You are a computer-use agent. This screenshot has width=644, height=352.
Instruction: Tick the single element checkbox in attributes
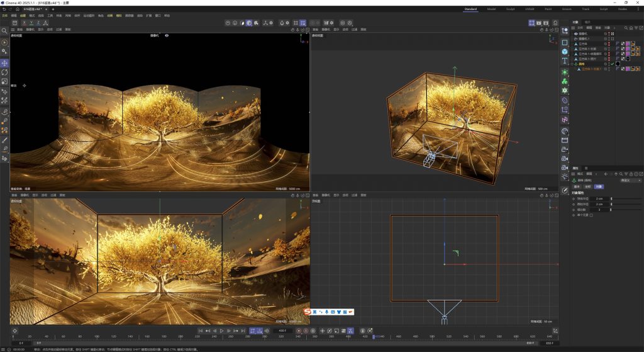pyautogui.click(x=591, y=215)
